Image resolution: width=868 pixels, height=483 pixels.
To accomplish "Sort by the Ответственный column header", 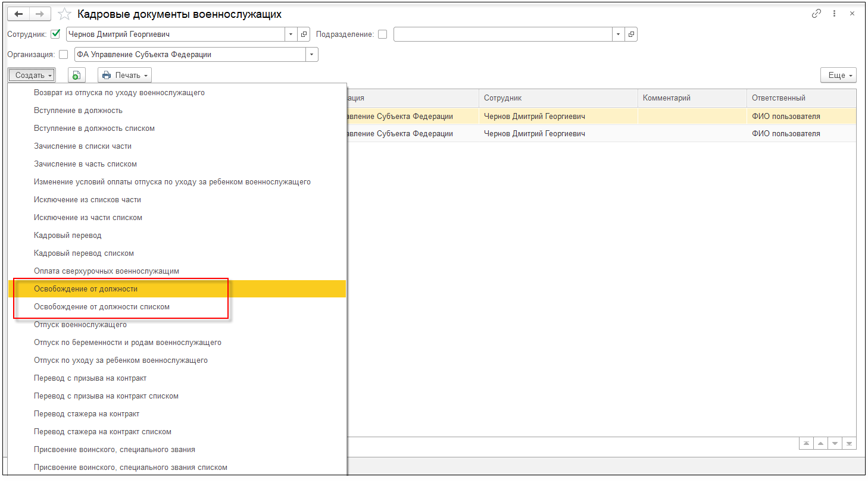I will (x=801, y=98).
